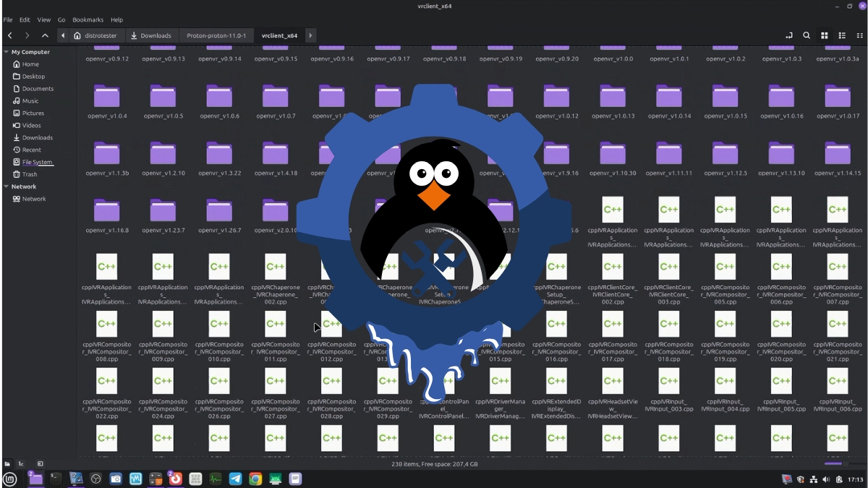Open Desktop in the sidebar

pos(33,77)
